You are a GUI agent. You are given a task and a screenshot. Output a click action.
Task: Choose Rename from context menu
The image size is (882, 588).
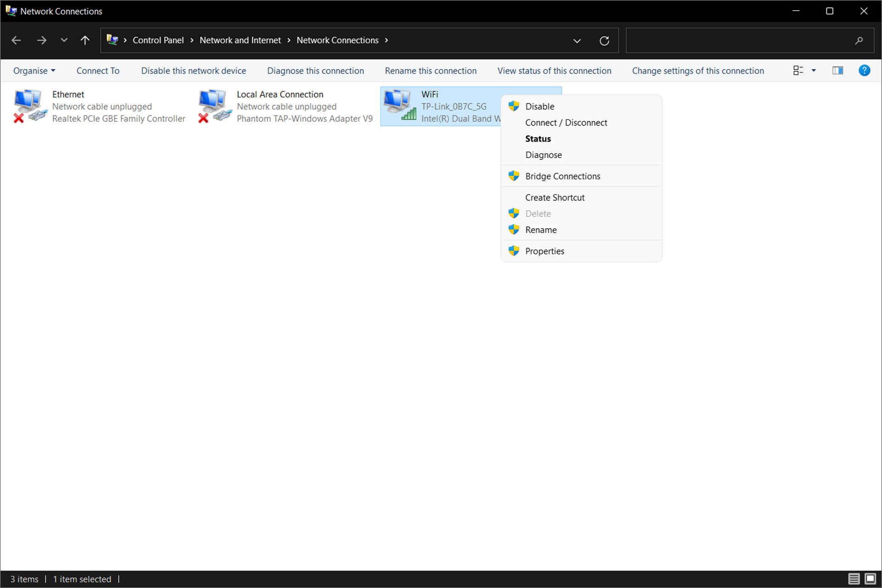coord(581,230)
